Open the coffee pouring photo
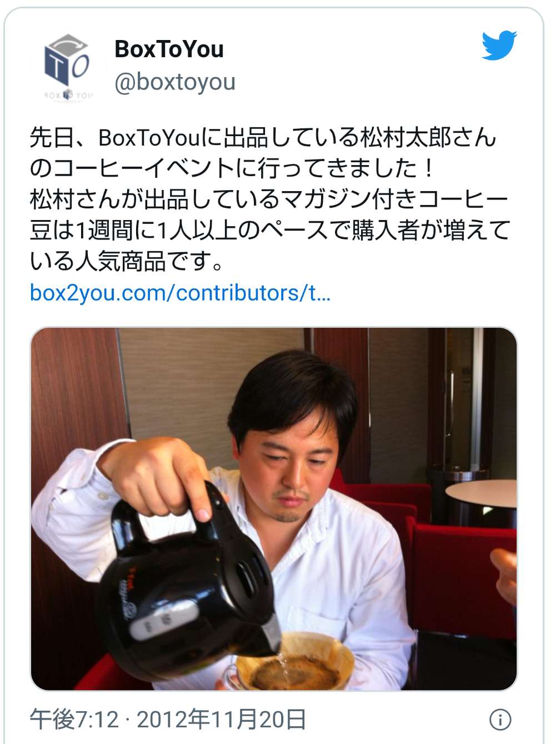The width and height of the screenshot is (560, 744). pyautogui.click(x=274, y=508)
